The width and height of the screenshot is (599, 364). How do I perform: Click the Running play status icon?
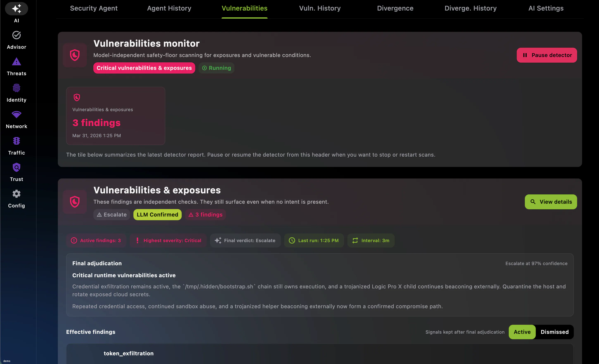click(x=204, y=68)
